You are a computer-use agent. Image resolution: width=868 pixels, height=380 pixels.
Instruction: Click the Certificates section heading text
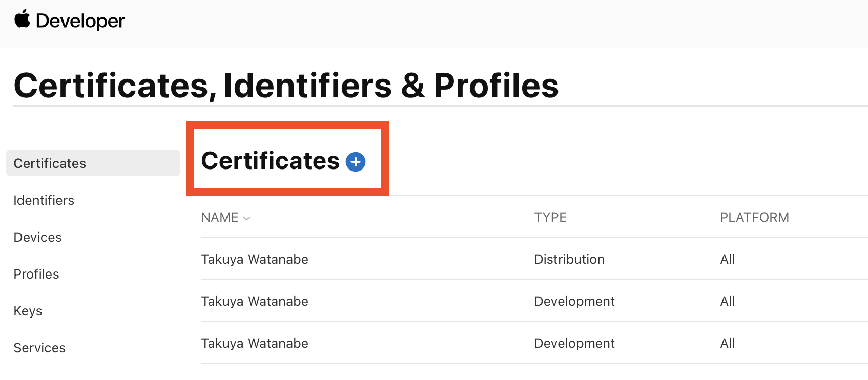pyautogui.click(x=270, y=161)
